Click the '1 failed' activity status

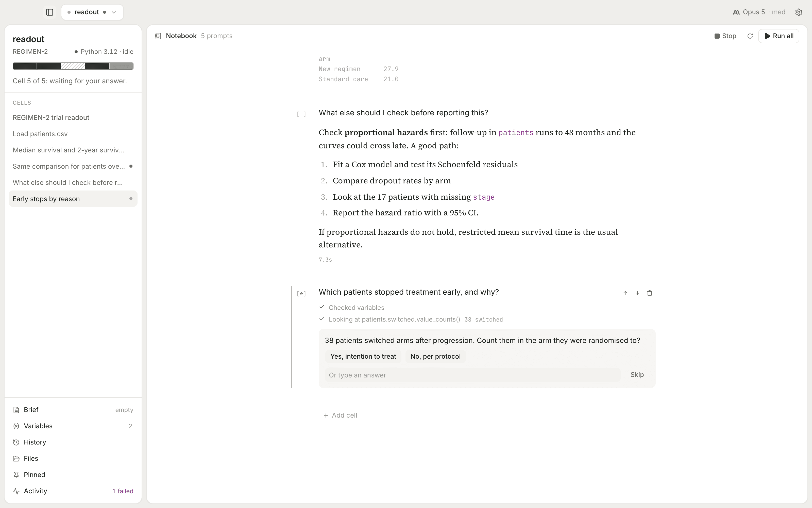pos(123,491)
